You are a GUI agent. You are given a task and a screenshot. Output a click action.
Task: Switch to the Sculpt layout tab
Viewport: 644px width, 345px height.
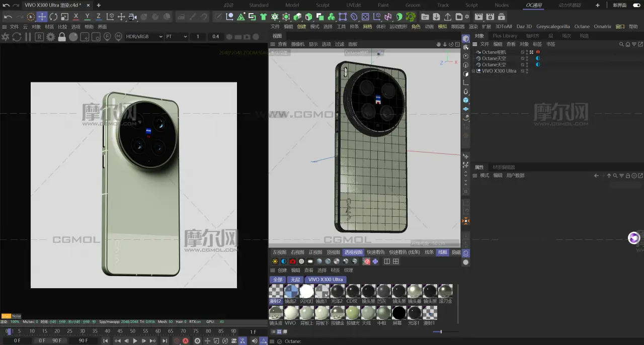tap(323, 5)
